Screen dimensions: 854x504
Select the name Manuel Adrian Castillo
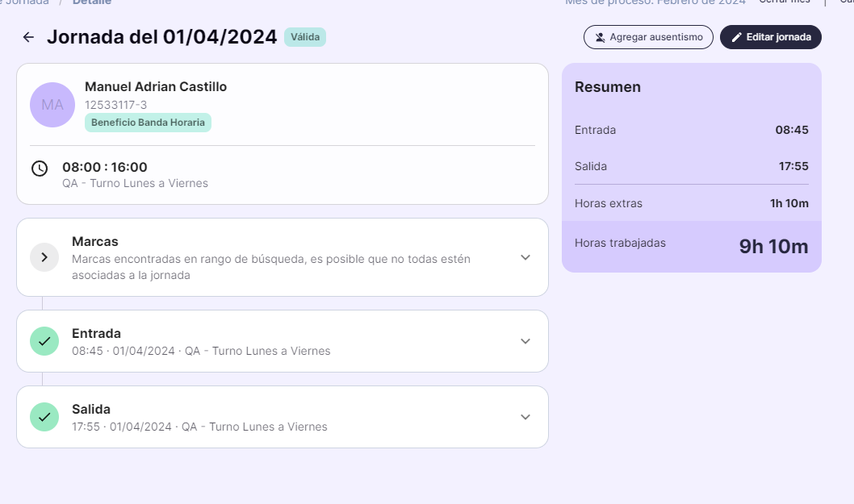[x=156, y=86]
